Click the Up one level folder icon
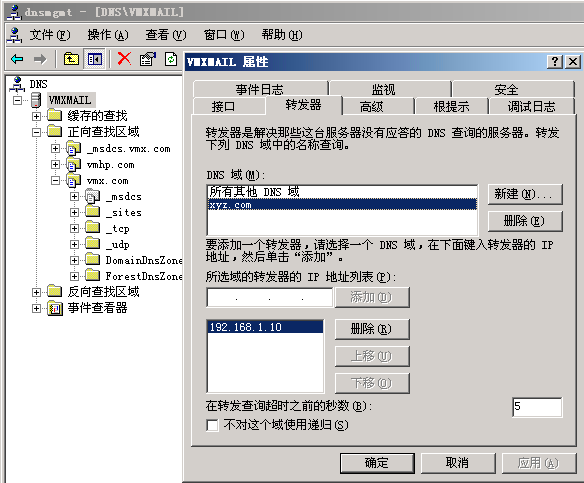 click(71, 59)
